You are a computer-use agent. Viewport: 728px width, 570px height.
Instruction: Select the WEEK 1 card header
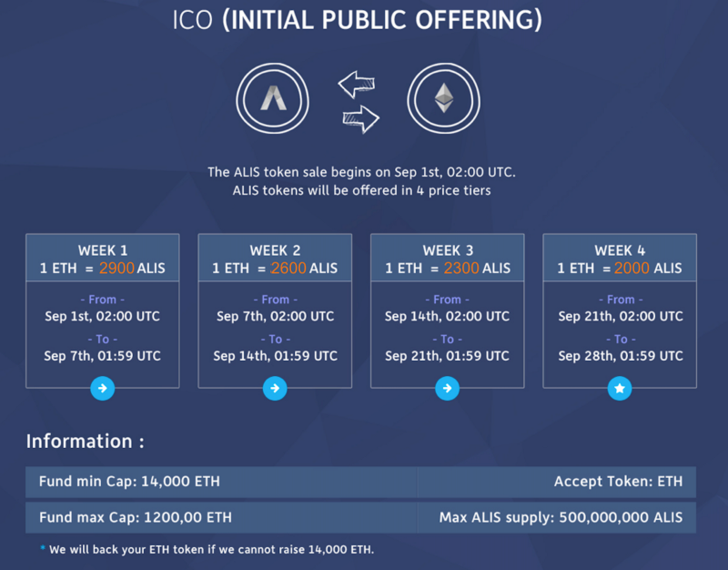103,258
